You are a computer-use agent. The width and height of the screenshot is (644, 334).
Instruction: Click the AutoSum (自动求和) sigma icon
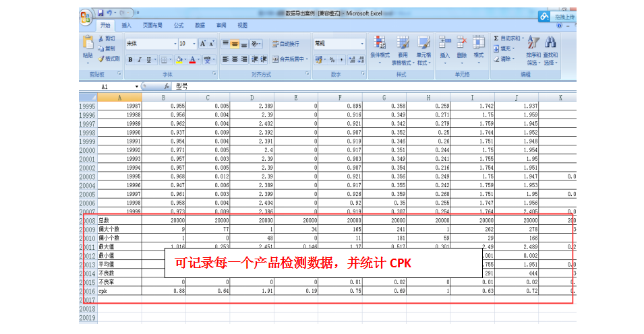(496, 38)
